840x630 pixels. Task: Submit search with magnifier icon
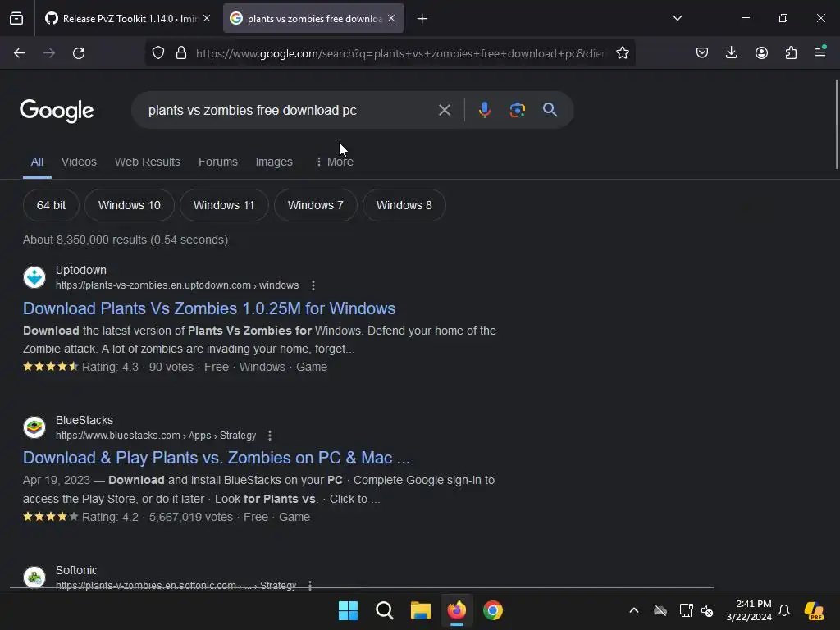click(x=550, y=110)
